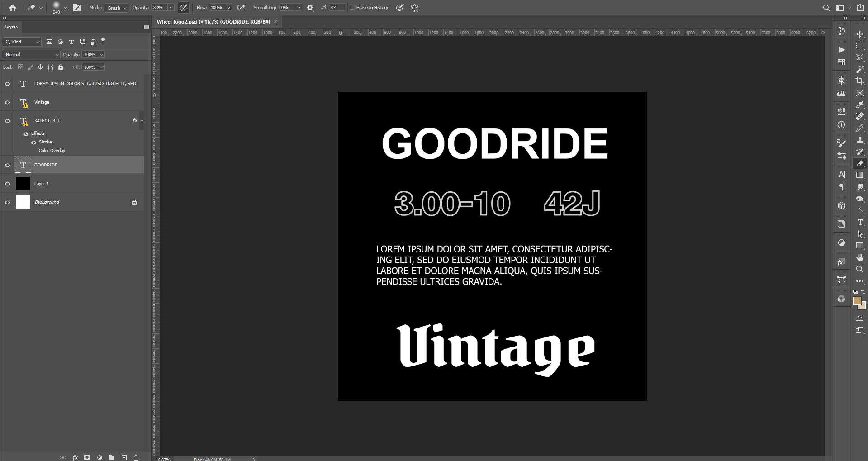
Task: Select the Frame tool
Action: (859, 93)
